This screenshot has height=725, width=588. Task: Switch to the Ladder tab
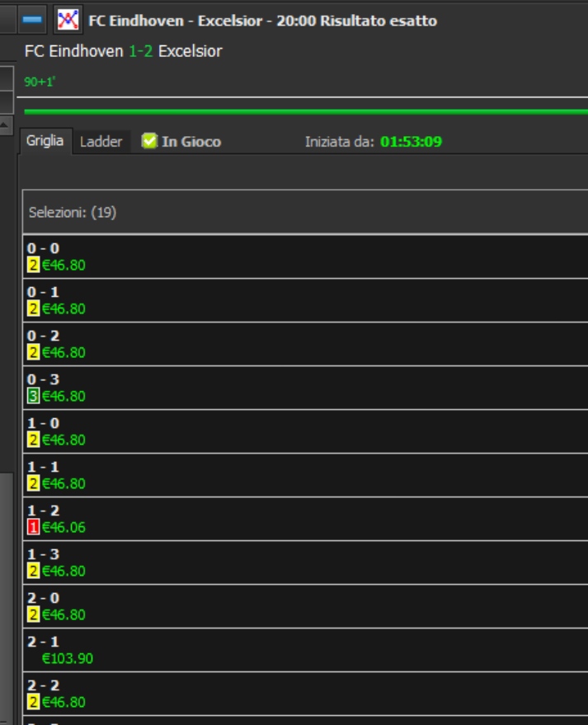click(101, 142)
